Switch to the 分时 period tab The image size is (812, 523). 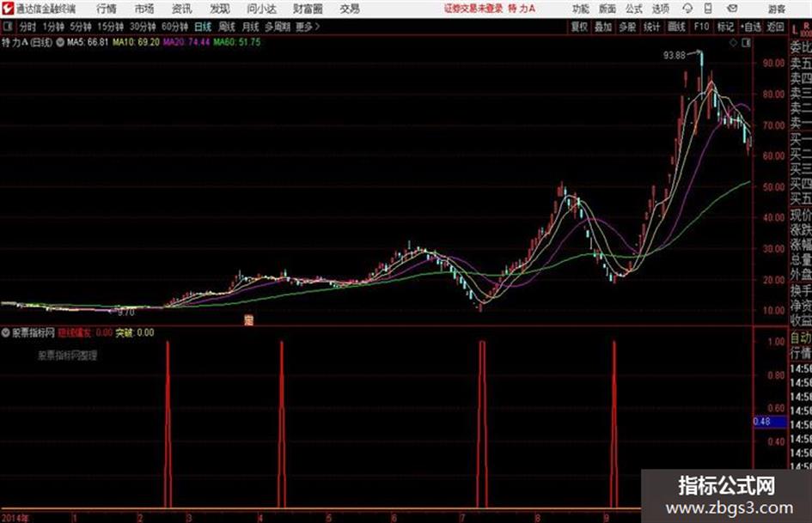[x=27, y=27]
